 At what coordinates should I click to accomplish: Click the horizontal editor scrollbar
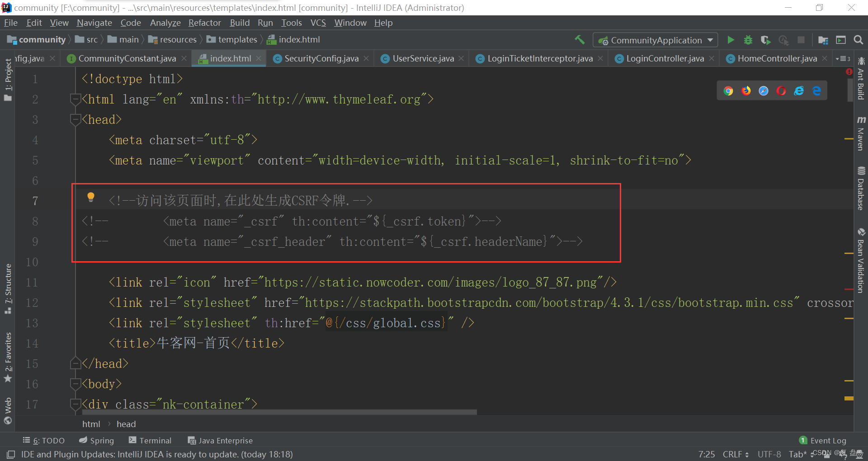(279, 412)
